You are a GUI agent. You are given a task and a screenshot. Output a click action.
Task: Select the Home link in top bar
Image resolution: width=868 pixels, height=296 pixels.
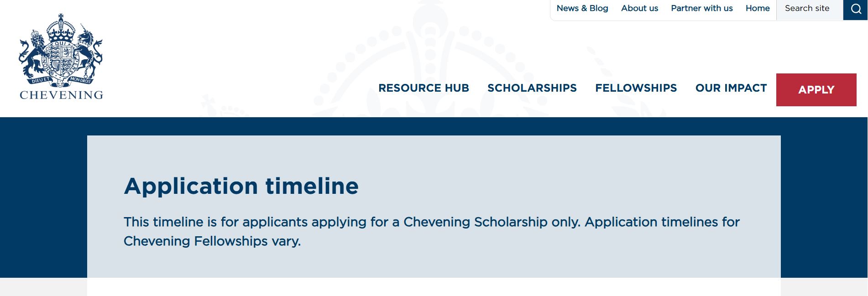758,8
